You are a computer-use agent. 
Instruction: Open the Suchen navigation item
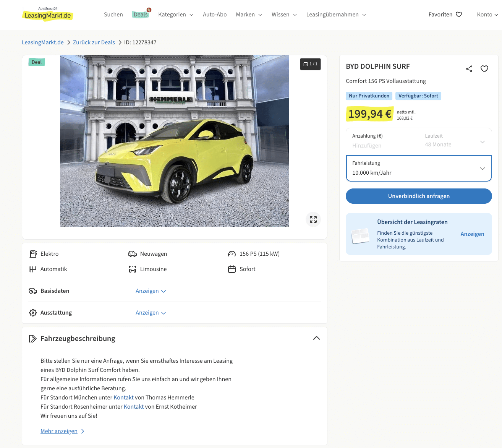click(x=113, y=15)
